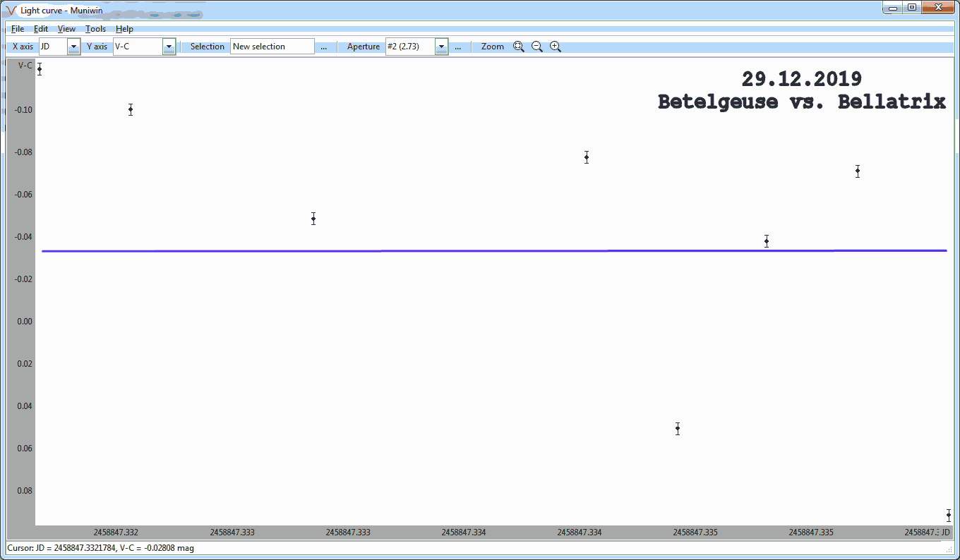Click the -0.10 Y axis label

coord(23,110)
